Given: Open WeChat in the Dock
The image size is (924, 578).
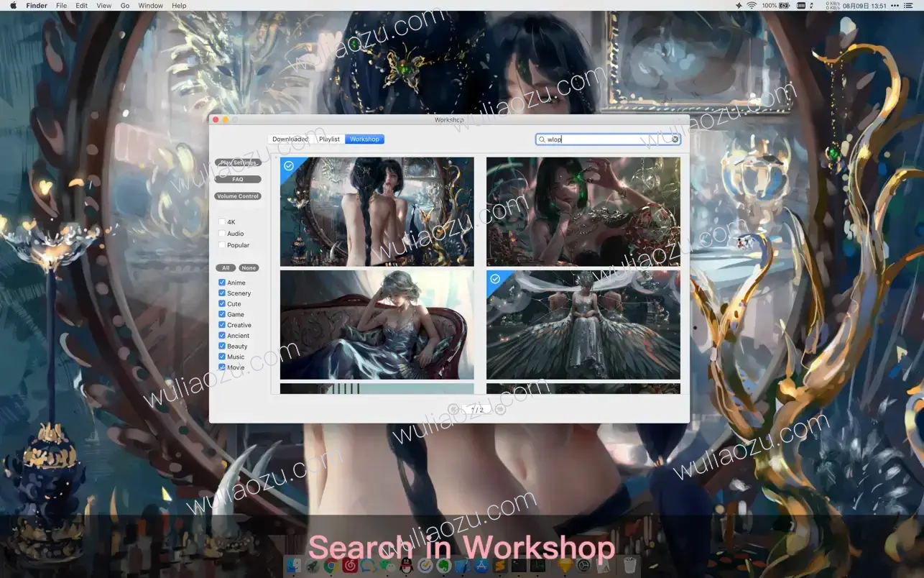Looking at the screenshot, I should click(387, 566).
